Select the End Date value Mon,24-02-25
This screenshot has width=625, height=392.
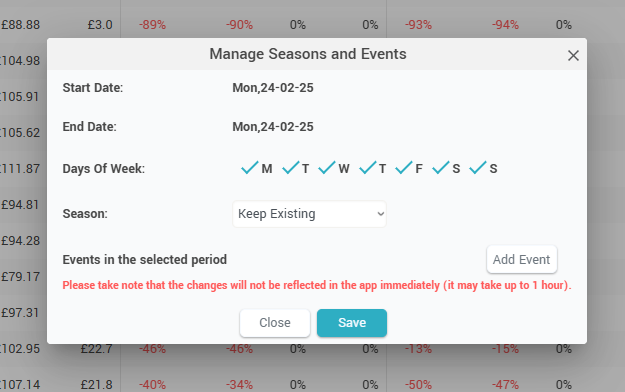273,127
